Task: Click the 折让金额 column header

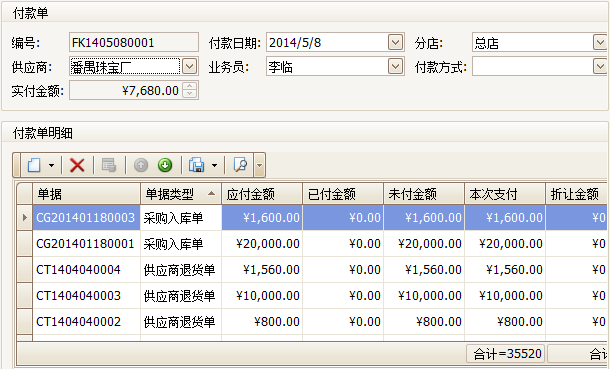Action: [577, 194]
